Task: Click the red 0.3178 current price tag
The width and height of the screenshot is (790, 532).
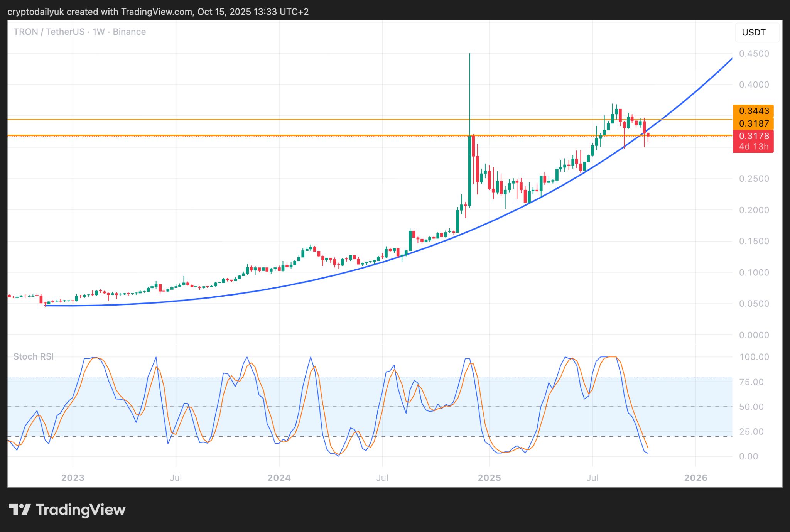Action: click(753, 136)
